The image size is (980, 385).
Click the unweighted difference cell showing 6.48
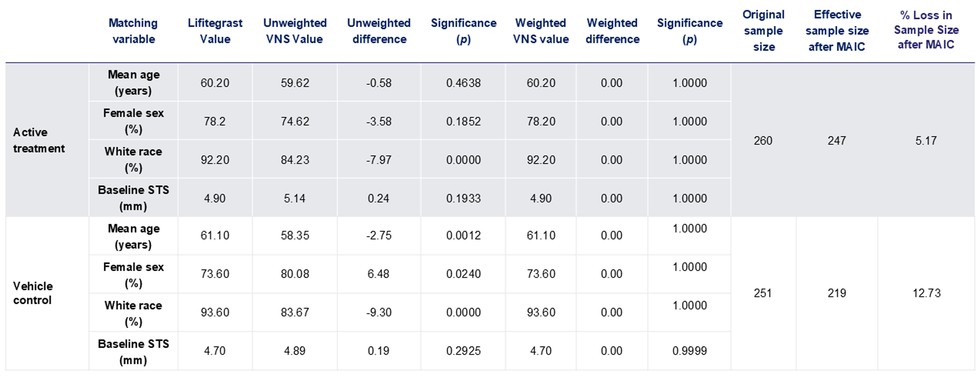tap(378, 274)
